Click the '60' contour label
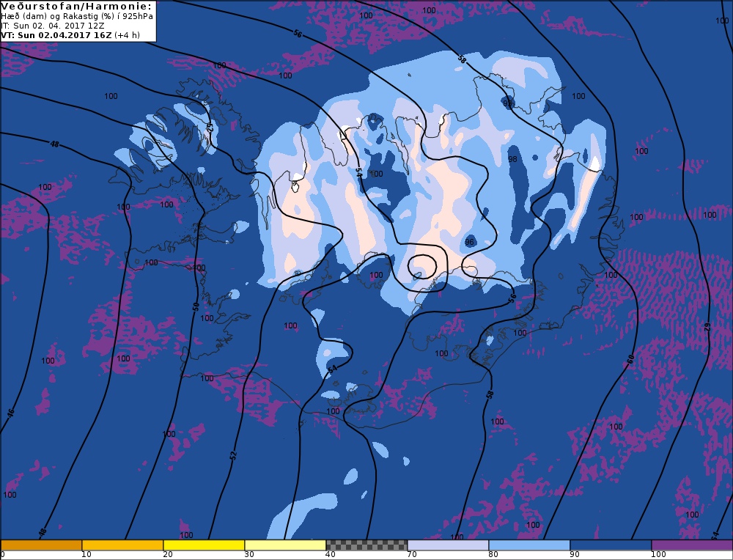Image resolution: width=733 pixels, height=560 pixels. pos(630,359)
